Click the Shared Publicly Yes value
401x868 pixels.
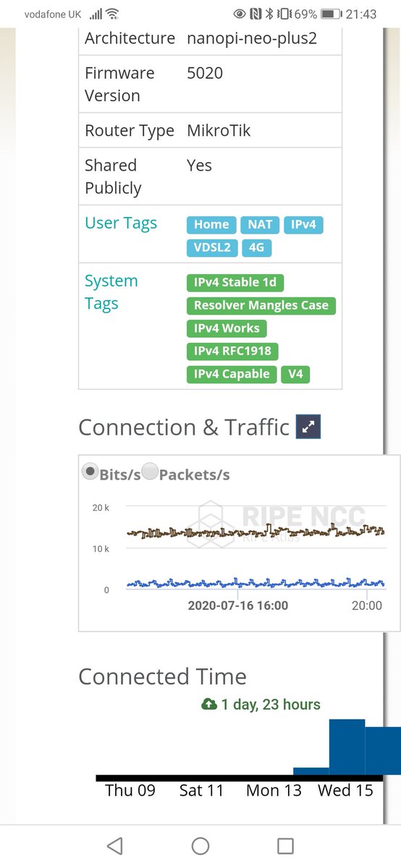(199, 166)
